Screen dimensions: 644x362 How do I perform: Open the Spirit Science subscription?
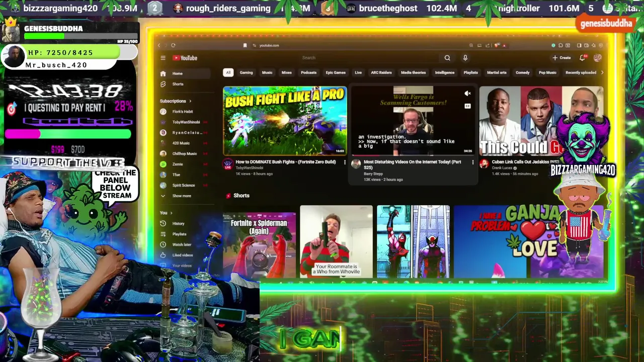point(184,185)
